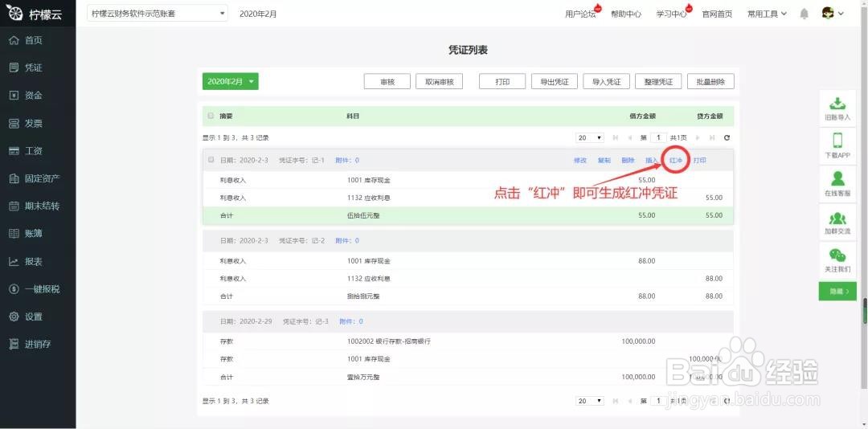The image size is (868, 429).
Task: Open the green 2020年2月 period dropdown
Action: pyautogui.click(x=231, y=81)
